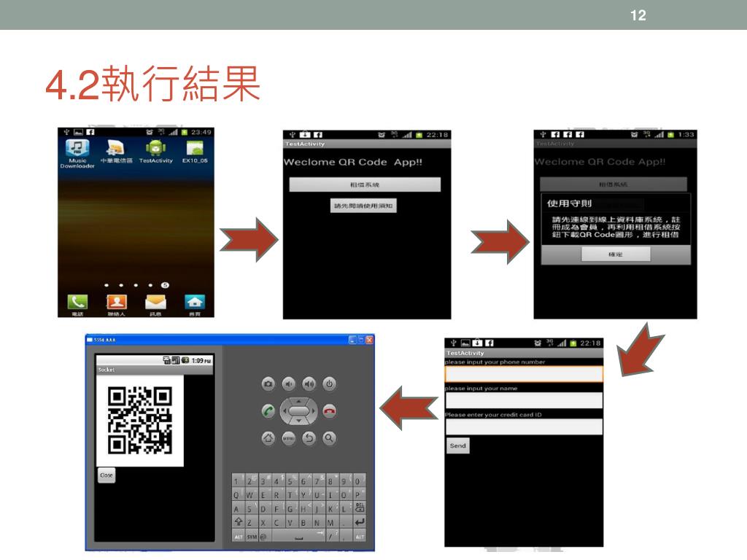Image resolution: width=747 pixels, height=560 pixels.
Task: Click the 1 key on emulator keyboard
Action: click(239, 480)
